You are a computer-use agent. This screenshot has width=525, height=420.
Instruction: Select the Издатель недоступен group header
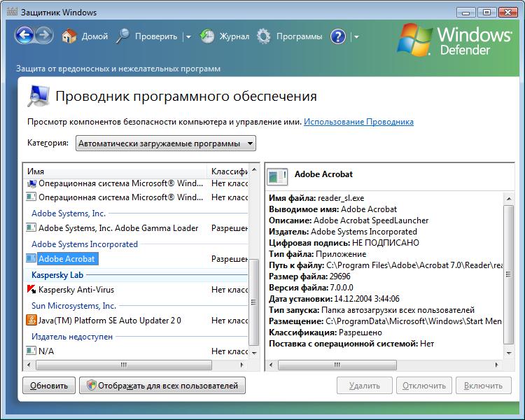tap(72, 337)
